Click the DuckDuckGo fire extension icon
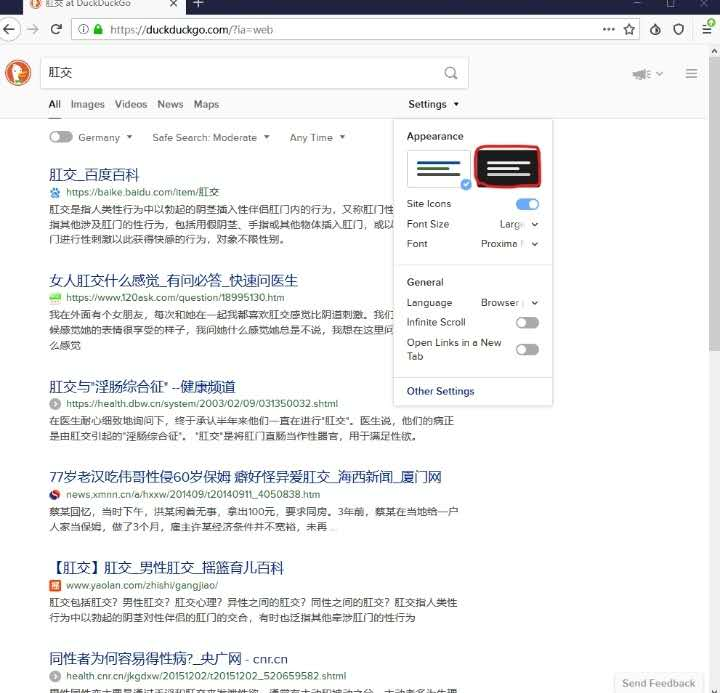720x693 pixels. (x=655, y=29)
